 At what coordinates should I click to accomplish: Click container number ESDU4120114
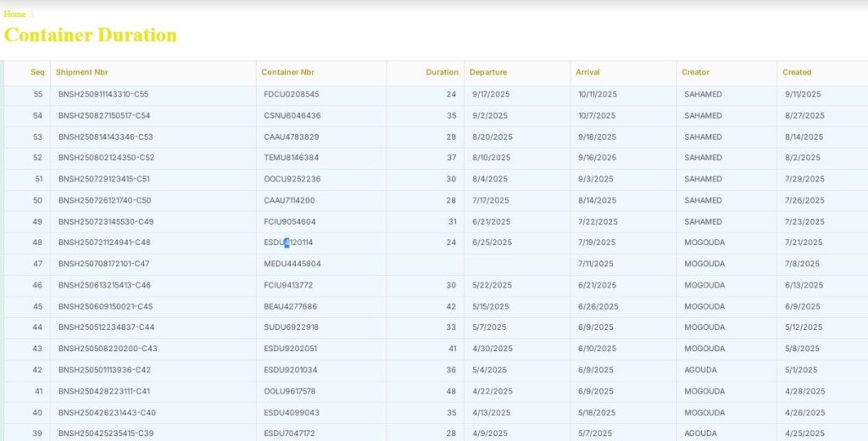click(288, 243)
